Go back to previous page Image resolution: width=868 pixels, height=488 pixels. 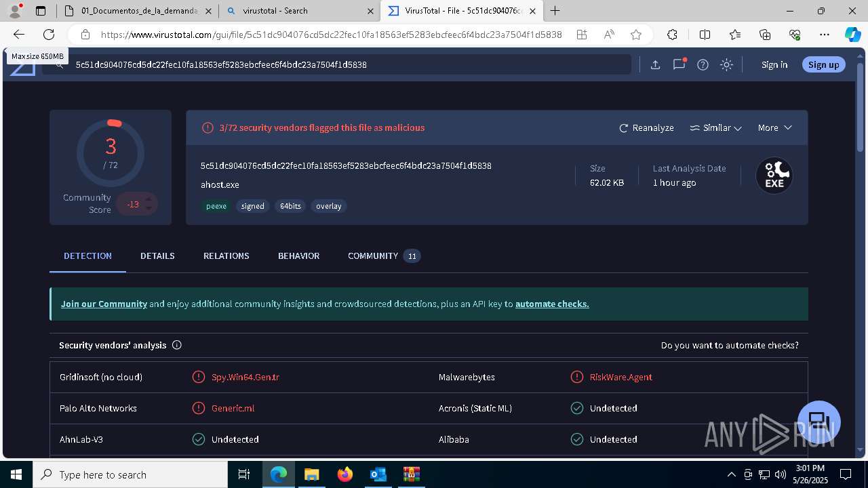pos(19,35)
